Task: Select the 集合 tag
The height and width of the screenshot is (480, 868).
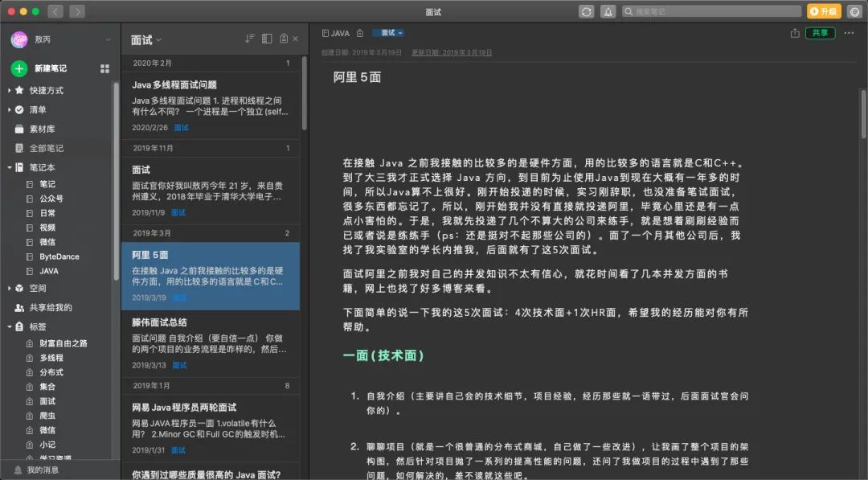Action: pos(47,387)
